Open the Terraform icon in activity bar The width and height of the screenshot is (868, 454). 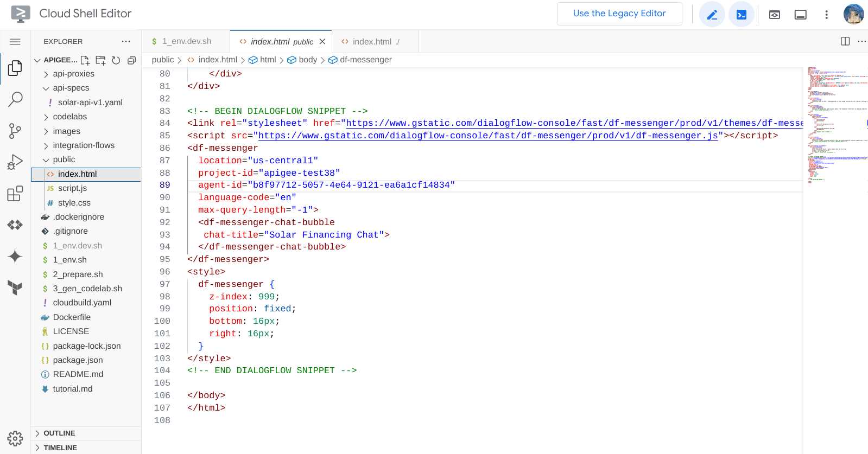pos(15,287)
